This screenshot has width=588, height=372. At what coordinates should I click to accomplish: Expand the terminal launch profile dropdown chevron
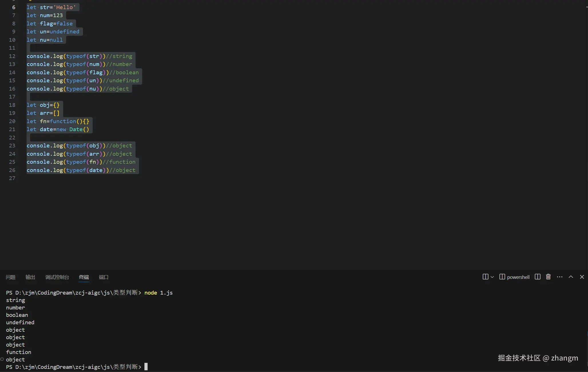(x=492, y=277)
